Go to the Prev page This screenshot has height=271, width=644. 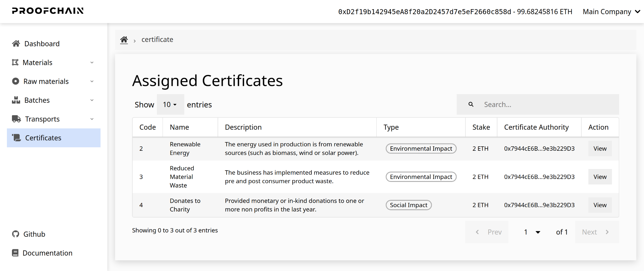click(487, 232)
